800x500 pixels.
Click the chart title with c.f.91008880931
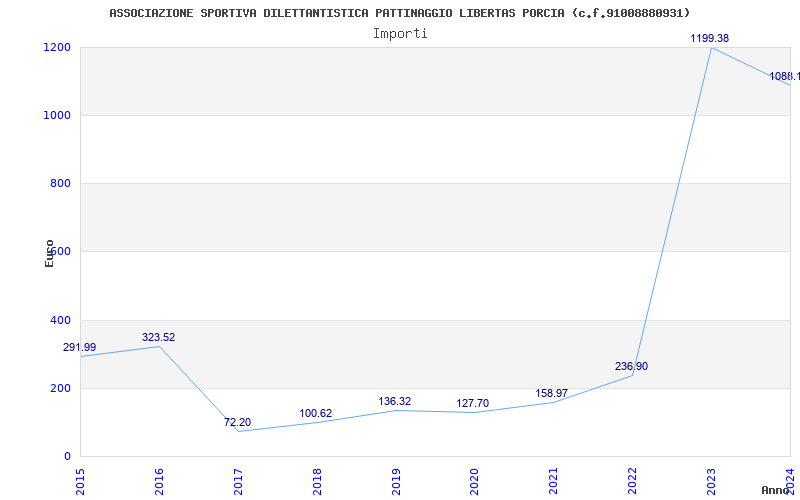click(x=399, y=13)
